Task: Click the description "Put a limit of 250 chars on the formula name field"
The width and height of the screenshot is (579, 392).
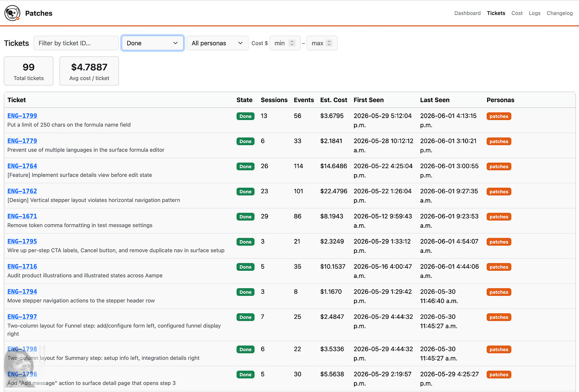Action: pyautogui.click(x=69, y=124)
